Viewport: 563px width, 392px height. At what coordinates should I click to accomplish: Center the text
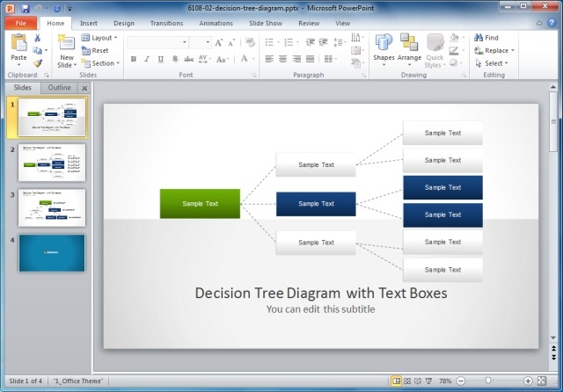tap(283, 59)
